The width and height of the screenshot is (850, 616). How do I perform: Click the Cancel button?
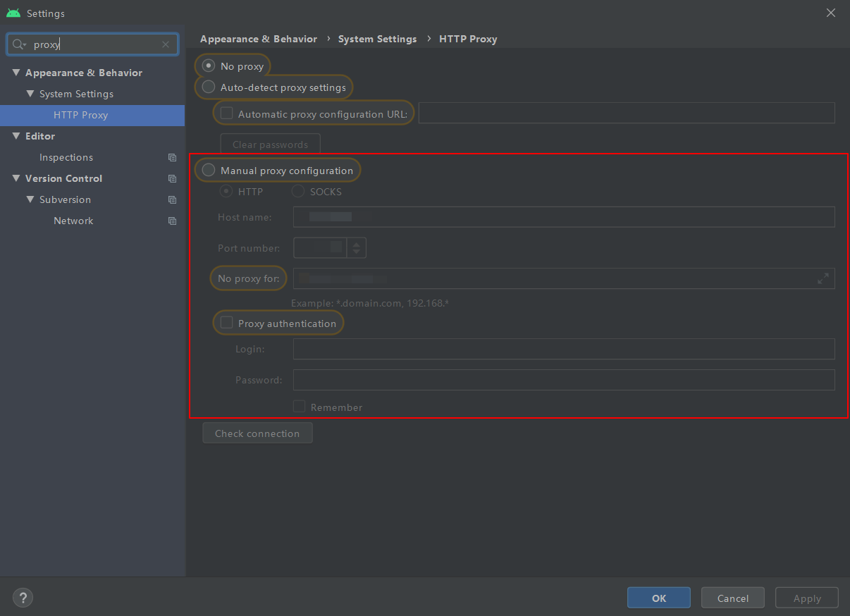coord(733,598)
